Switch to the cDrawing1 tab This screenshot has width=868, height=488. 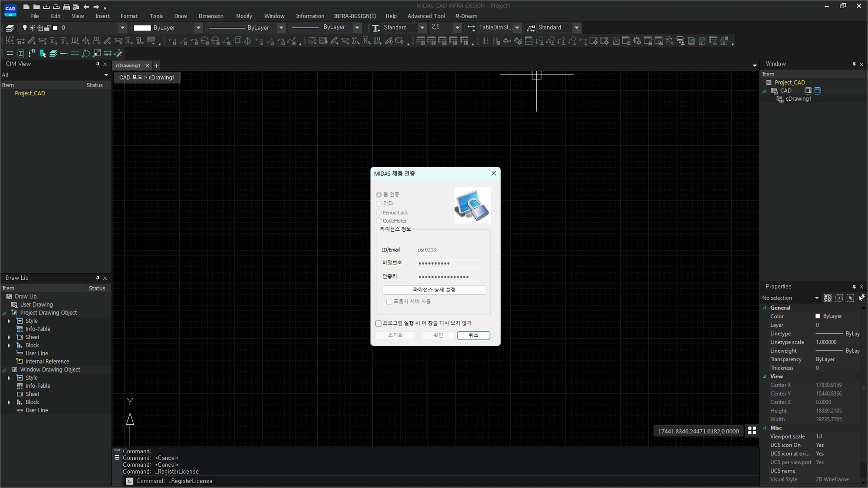pyautogui.click(x=128, y=66)
